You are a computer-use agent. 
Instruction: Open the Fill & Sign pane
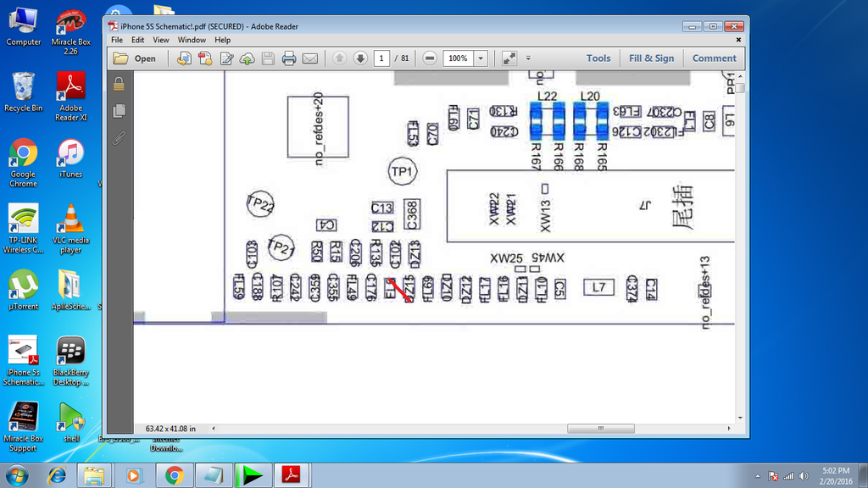point(651,58)
